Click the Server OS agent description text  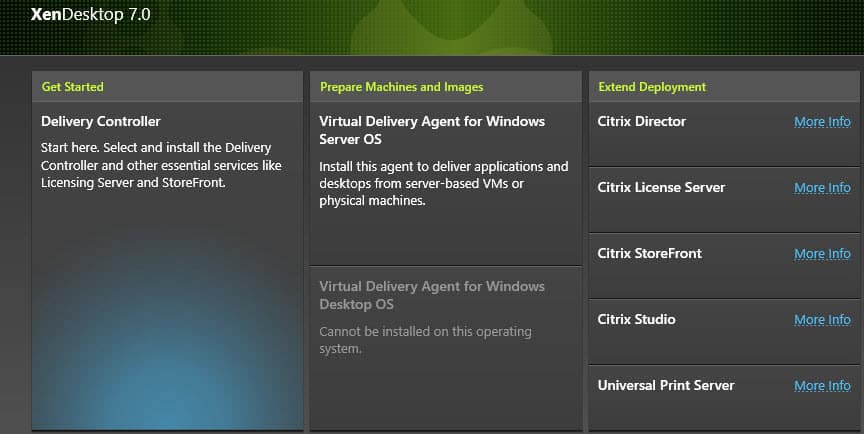[x=444, y=183]
